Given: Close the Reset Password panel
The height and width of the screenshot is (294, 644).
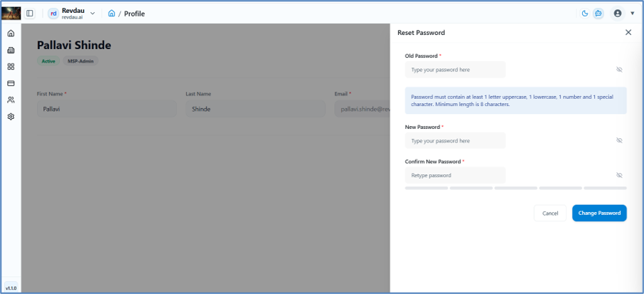Looking at the screenshot, I should [628, 33].
